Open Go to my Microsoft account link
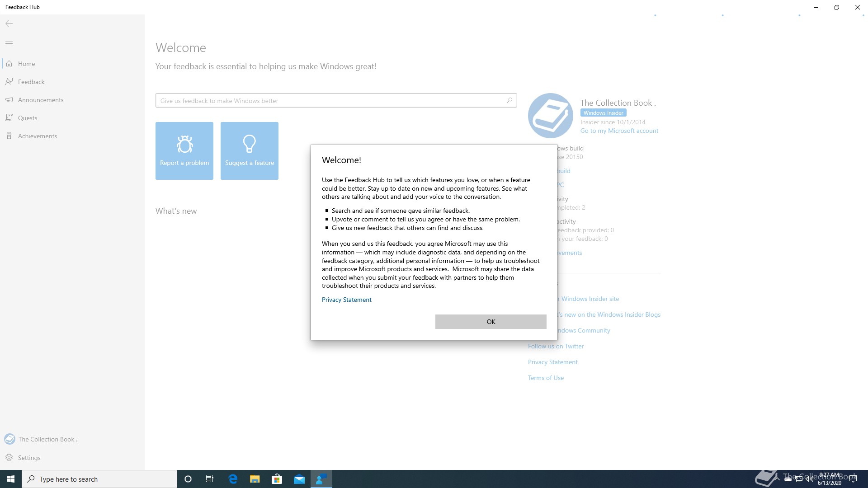Viewport: 868px width, 488px height. click(619, 131)
